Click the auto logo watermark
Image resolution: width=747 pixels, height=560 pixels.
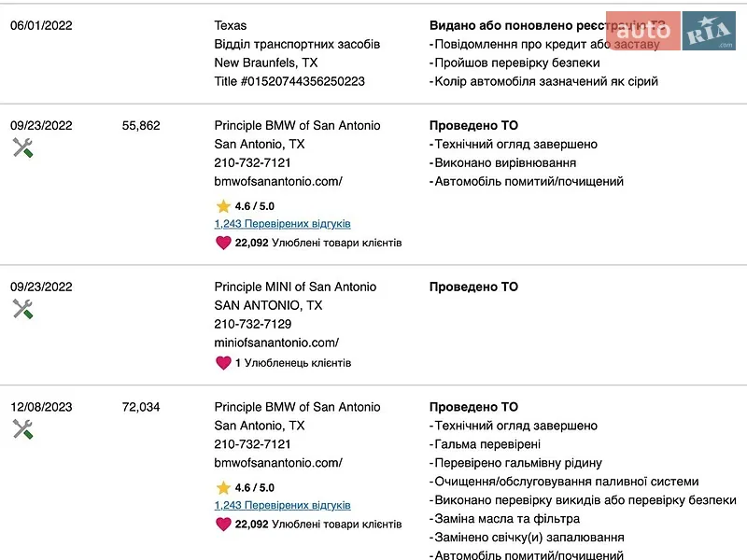point(643,31)
